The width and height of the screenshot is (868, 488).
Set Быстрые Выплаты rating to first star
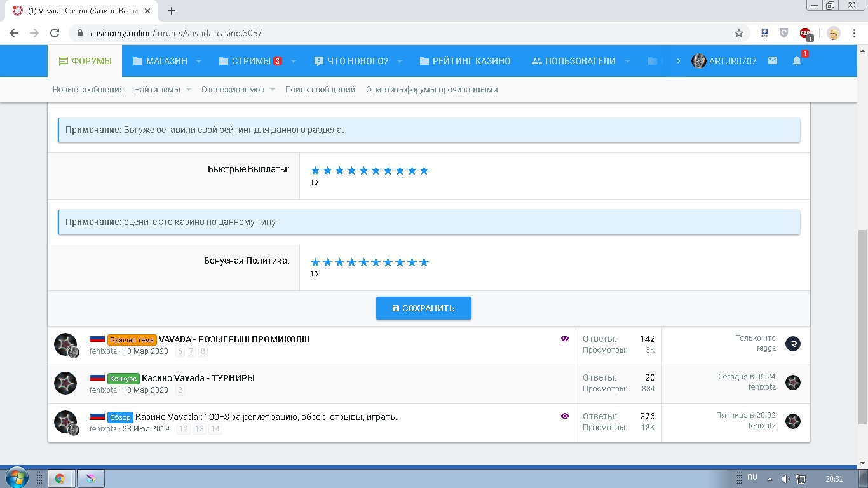[315, 170]
